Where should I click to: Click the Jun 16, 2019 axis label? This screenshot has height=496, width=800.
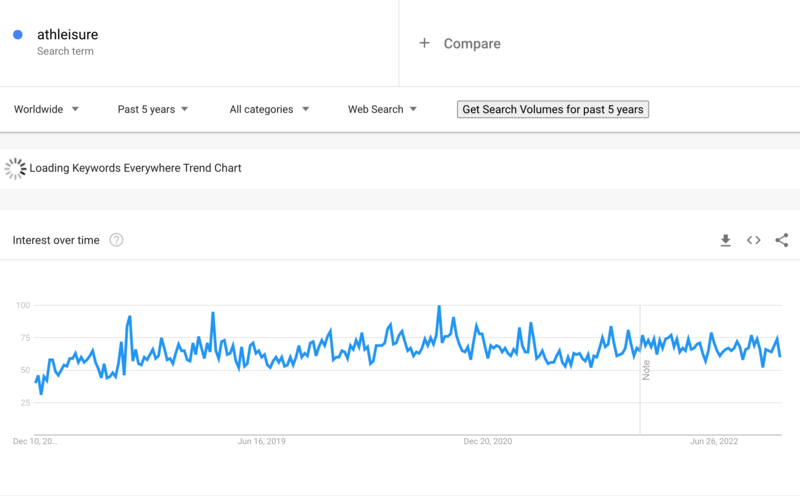click(x=262, y=441)
